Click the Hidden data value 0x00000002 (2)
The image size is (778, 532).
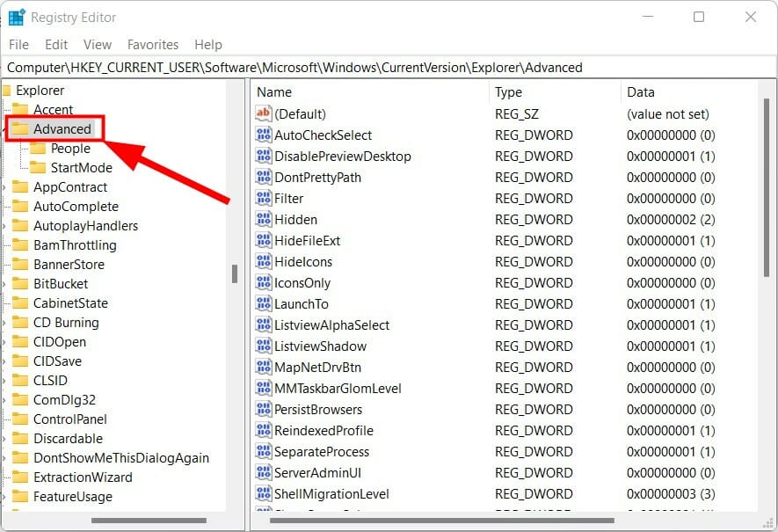click(671, 219)
